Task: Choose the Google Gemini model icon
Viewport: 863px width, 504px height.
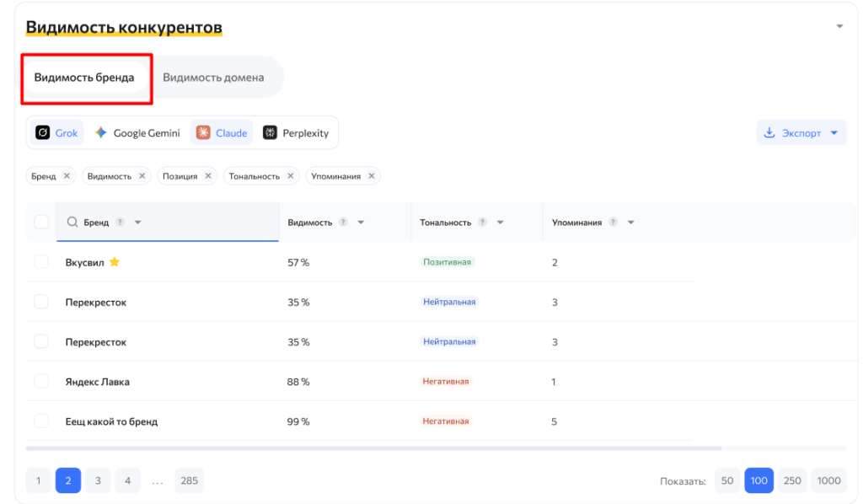Action: click(101, 132)
